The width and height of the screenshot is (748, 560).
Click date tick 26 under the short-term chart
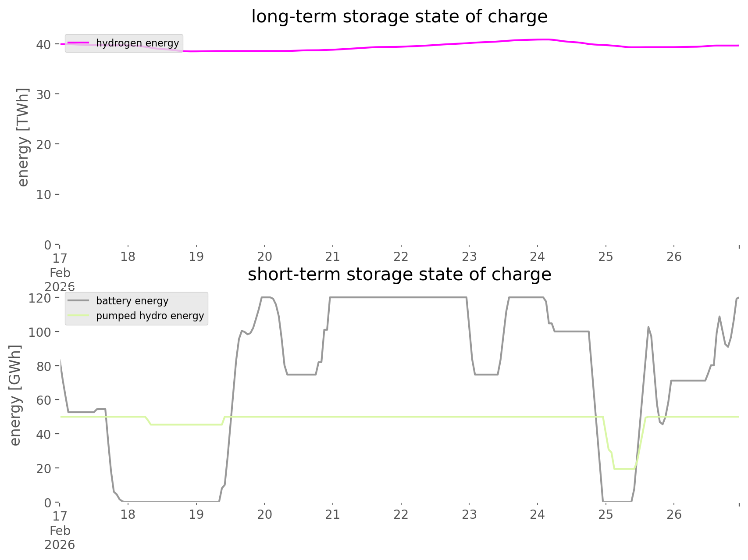(x=674, y=514)
